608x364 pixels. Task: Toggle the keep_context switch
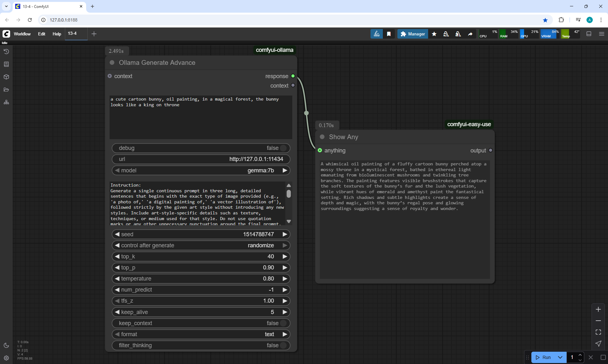283,323
